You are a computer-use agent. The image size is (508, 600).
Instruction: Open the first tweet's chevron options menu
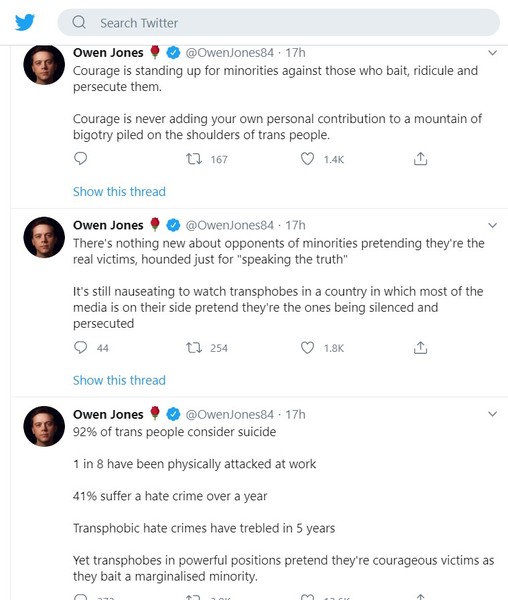(493, 53)
